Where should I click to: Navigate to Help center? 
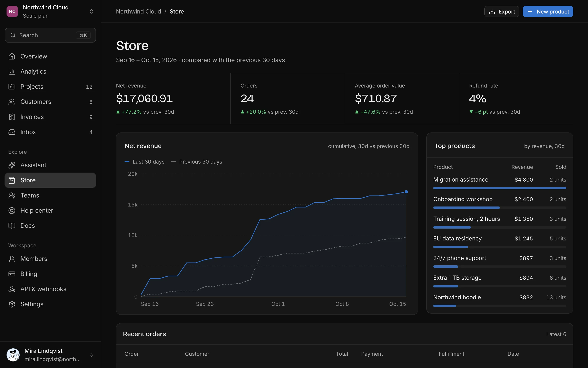click(50, 210)
